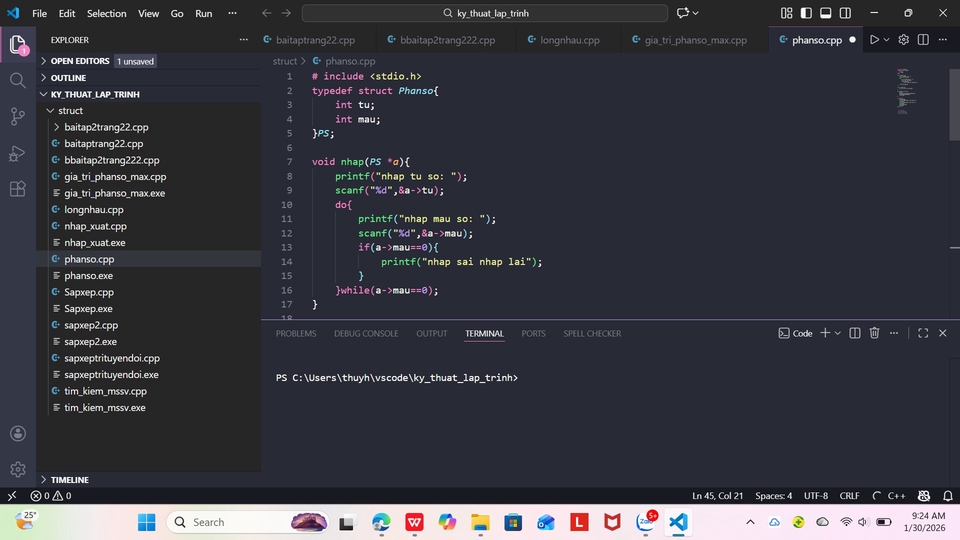Maximize the terminal panel size

coord(923,333)
